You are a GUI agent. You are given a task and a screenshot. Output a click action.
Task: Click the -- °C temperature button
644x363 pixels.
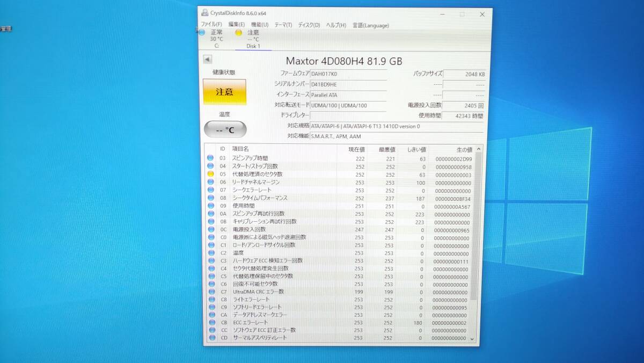[225, 129]
